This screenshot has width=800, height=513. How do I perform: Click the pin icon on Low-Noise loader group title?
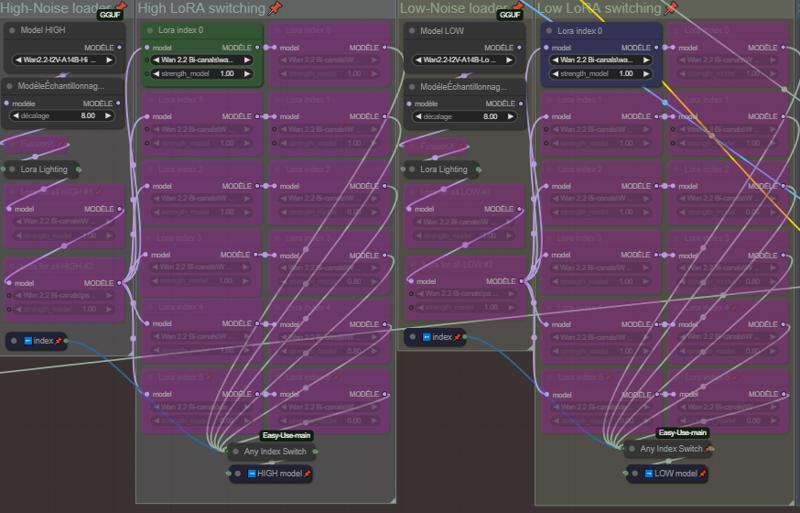tap(518, 6)
